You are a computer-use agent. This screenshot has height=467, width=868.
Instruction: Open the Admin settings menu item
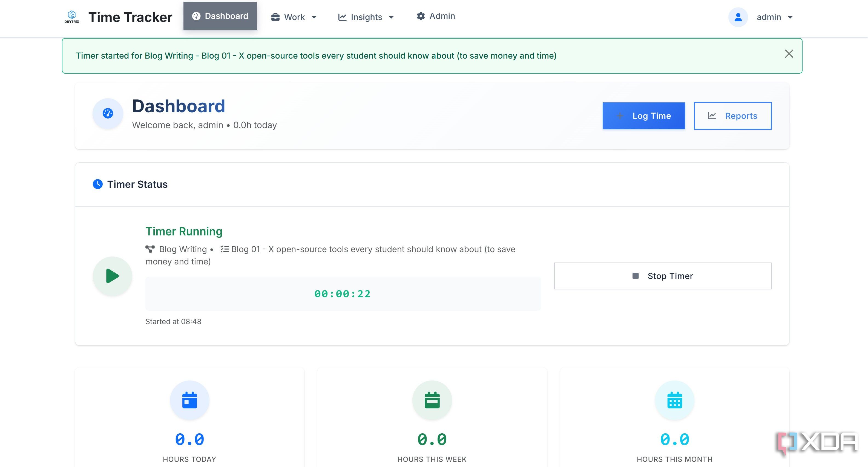436,16
